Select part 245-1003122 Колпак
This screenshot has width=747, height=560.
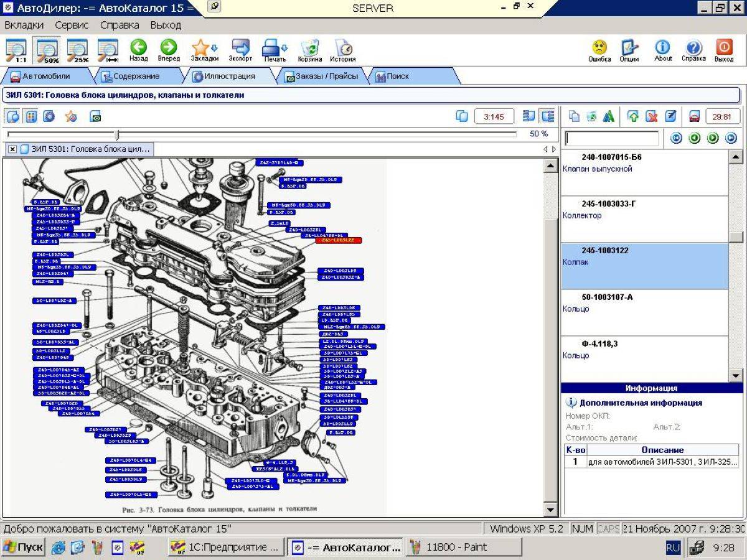click(645, 266)
